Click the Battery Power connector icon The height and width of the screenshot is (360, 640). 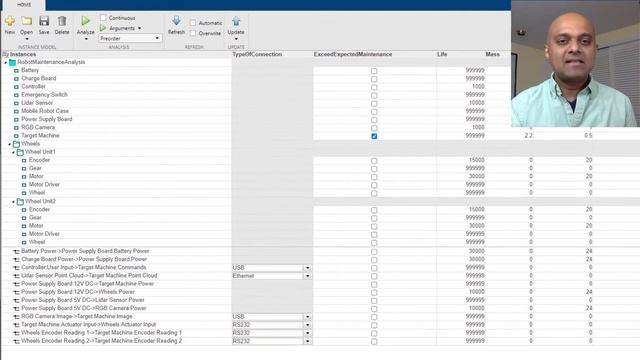coord(16,251)
